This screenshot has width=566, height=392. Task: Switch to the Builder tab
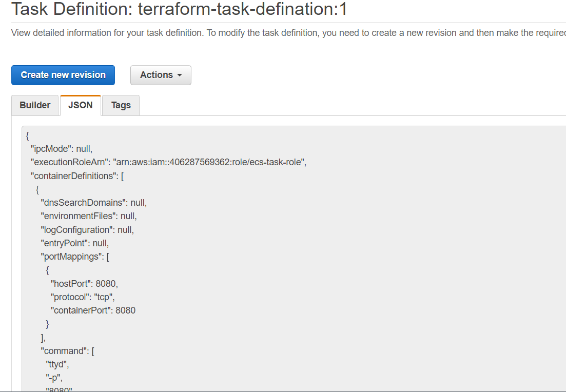coord(35,105)
